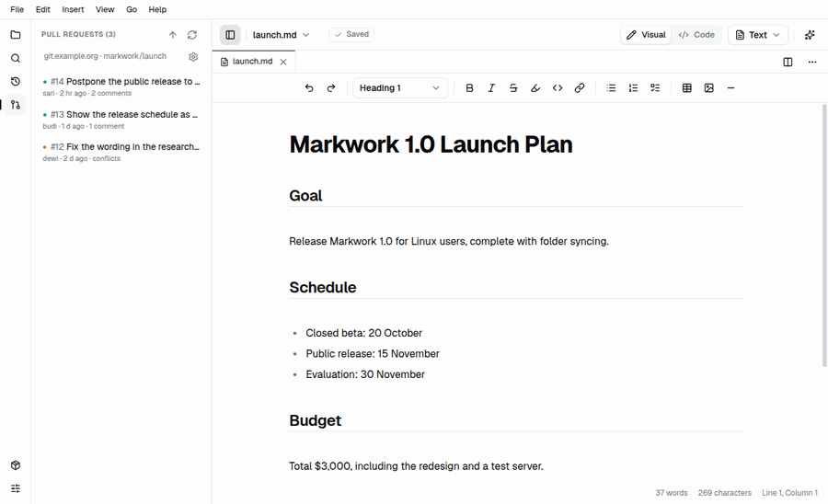Insert a bulleted list
The image size is (828, 504).
click(x=611, y=88)
